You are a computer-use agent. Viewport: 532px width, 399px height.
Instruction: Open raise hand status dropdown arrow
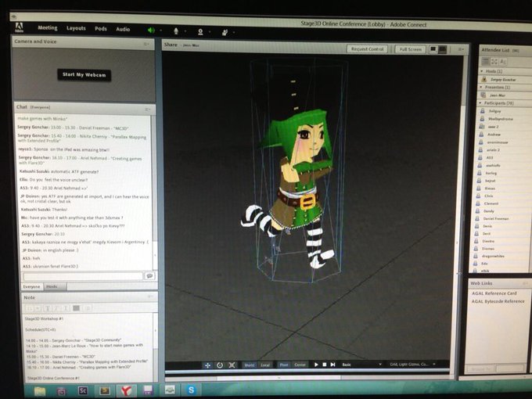(234, 33)
